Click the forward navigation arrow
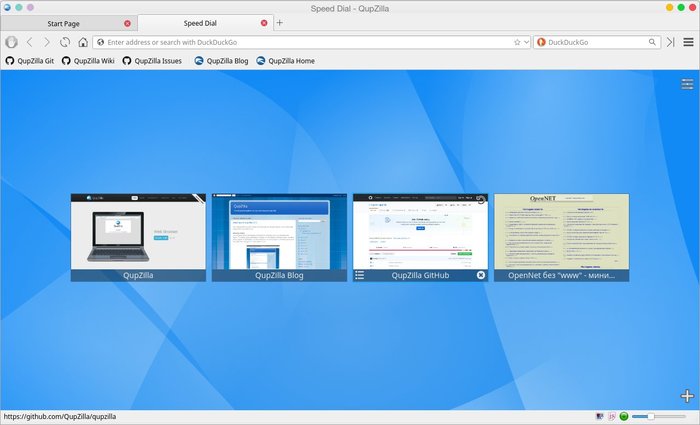This screenshot has height=425, width=700. pyautogui.click(x=47, y=42)
